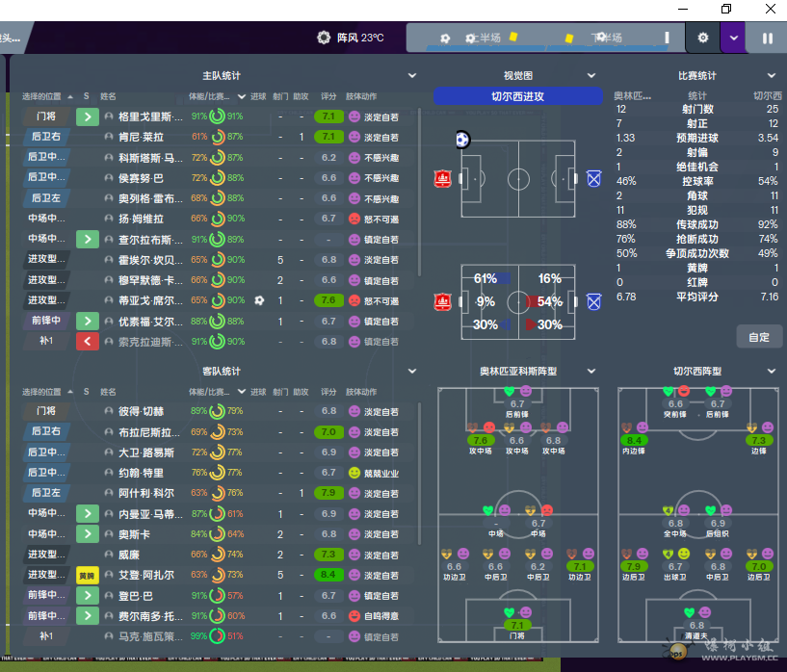This screenshot has width=787, height=672.
Task: Click the red home club badge beside the pitch
Action: point(443,178)
